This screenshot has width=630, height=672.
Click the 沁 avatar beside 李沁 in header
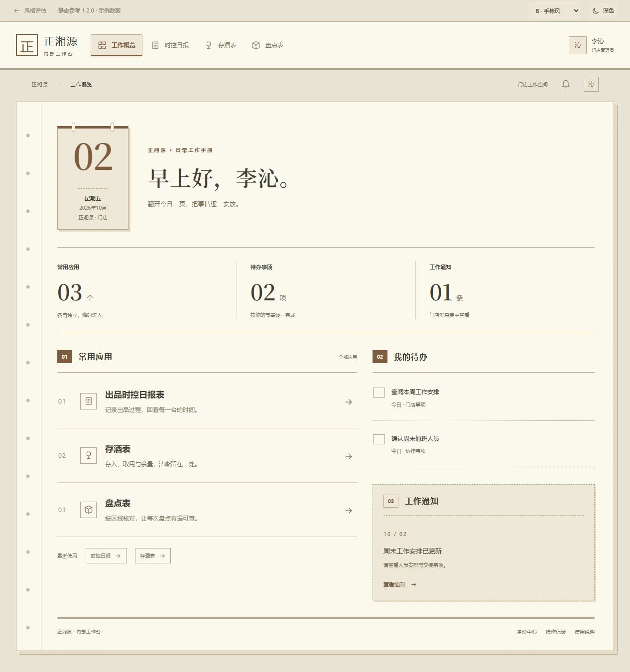click(x=578, y=45)
